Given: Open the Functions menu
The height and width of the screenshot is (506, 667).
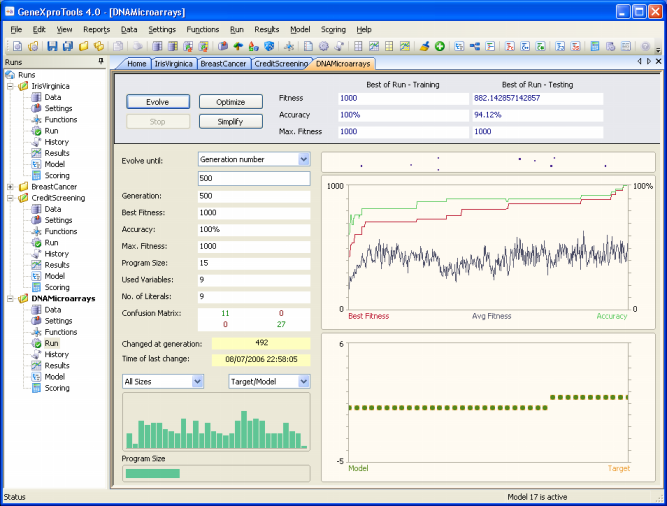Looking at the screenshot, I should tap(202, 29).
